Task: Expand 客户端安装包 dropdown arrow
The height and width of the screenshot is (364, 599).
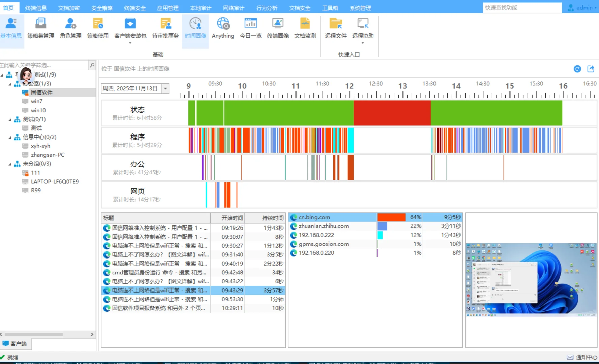Action: click(x=130, y=43)
